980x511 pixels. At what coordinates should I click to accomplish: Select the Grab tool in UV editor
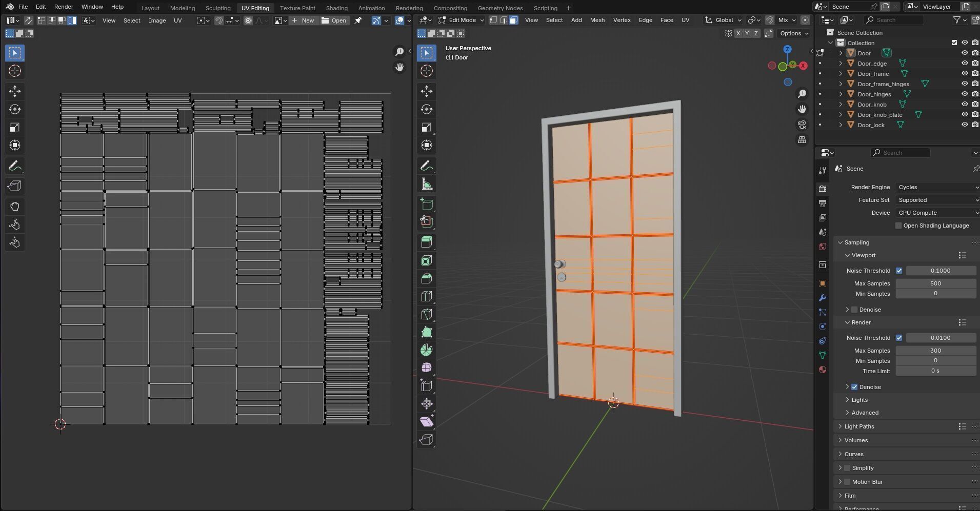[15, 207]
